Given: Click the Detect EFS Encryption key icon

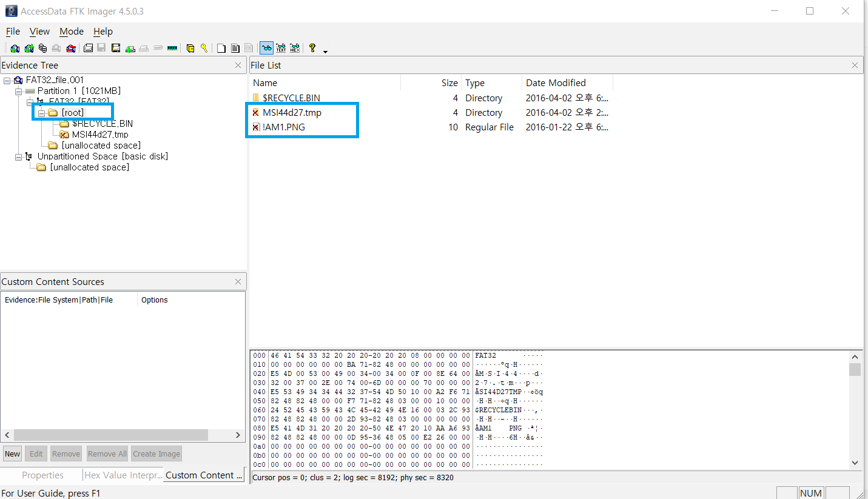Looking at the screenshot, I should (204, 49).
